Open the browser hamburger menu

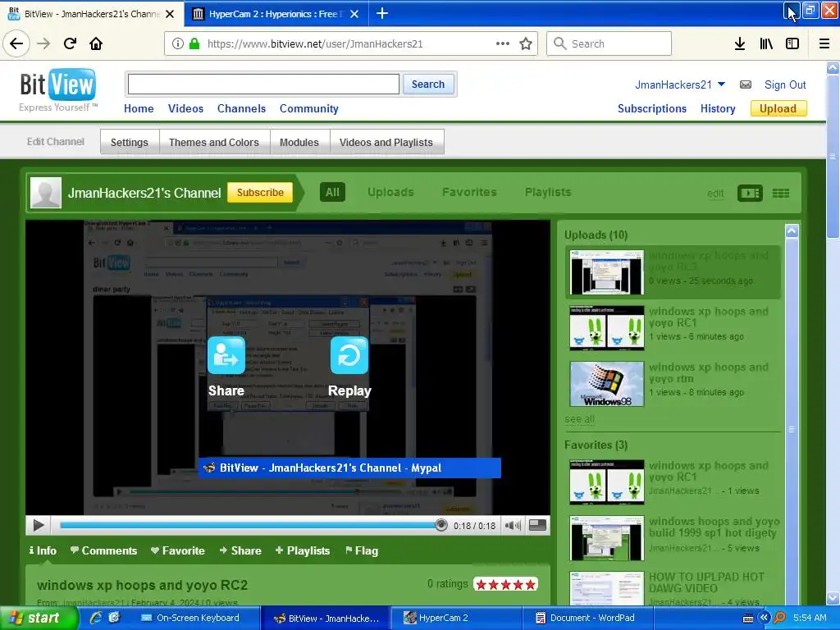coord(824,43)
